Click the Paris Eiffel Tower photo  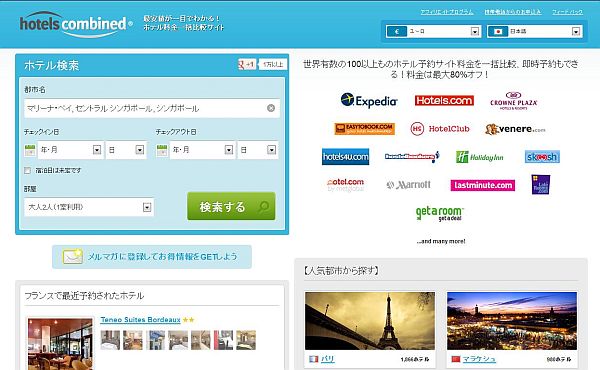[370, 321]
